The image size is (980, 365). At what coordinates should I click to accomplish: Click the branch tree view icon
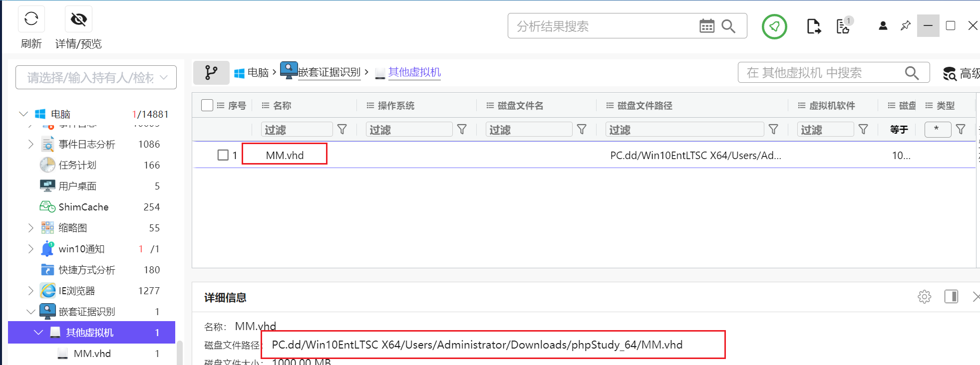(211, 73)
